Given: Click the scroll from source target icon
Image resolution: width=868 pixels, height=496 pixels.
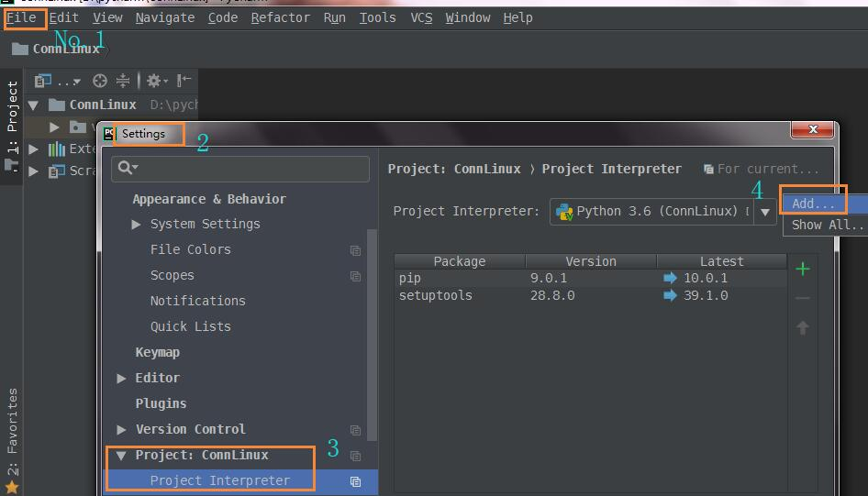Looking at the screenshot, I should click(100, 81).
